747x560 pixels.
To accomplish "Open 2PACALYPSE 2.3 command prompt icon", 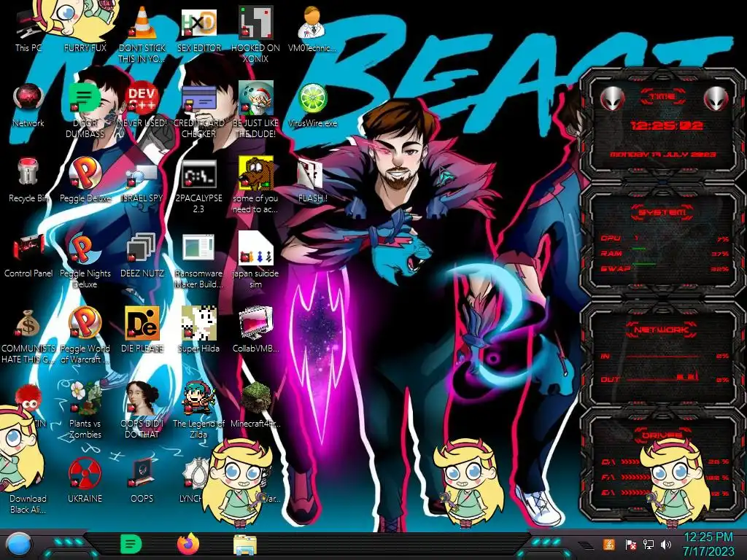I will pos(198,186).
